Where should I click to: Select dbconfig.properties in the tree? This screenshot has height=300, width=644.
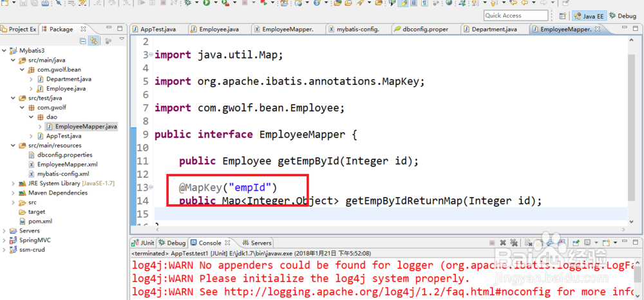[61, 155]
